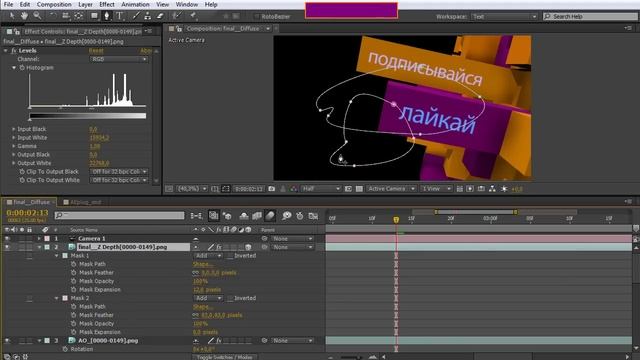
Task: Click Toggle Switches / Modes button
Action: [x=225, y=357]
